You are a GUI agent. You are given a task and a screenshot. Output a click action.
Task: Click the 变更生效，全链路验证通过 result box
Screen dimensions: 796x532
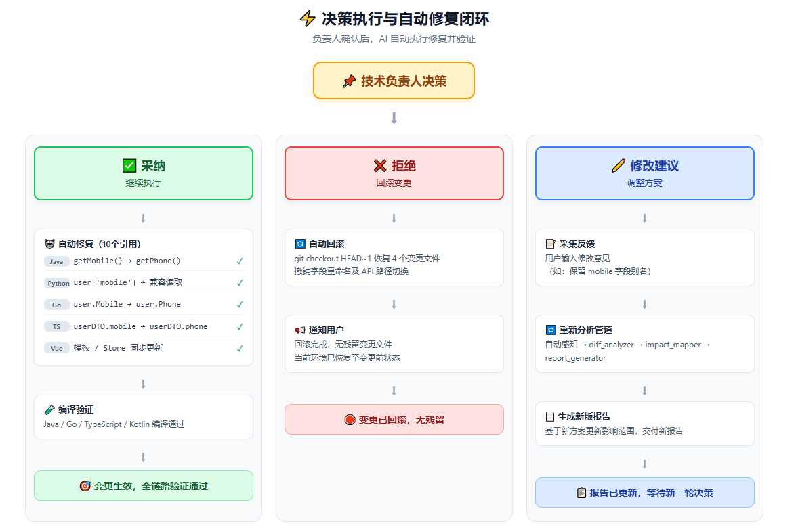(x=144, y=487)
